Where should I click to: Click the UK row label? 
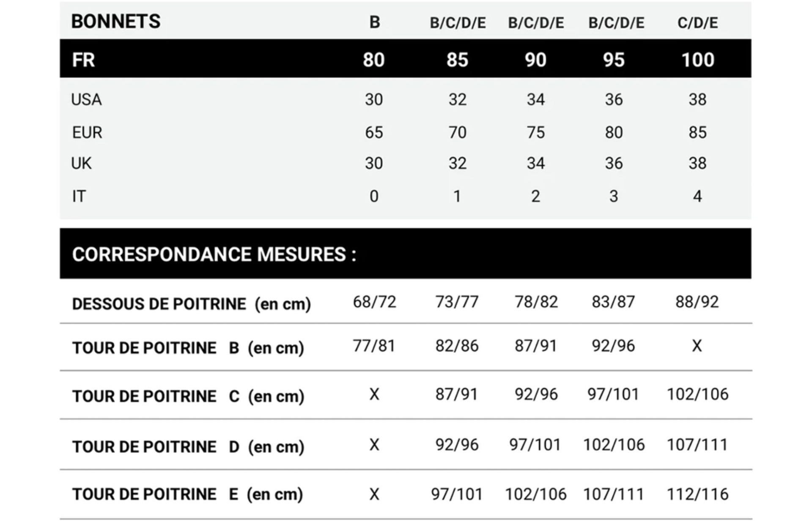click(x=81, y=164)
